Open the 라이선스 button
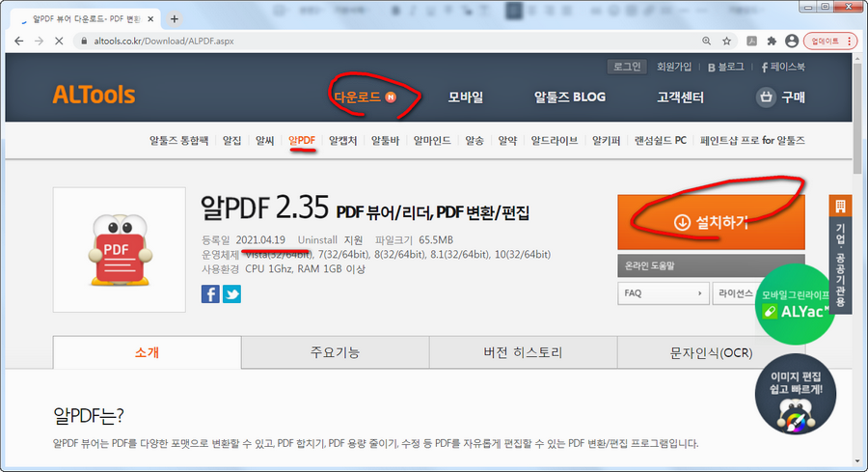The height and width of the screenshot is (472, 868). point(735,293)
